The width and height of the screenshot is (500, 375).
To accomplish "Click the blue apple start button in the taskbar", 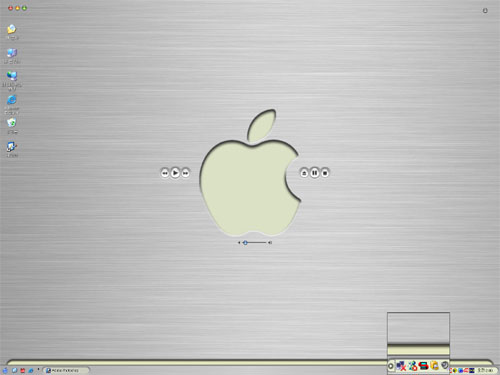I will click(5, 370).
